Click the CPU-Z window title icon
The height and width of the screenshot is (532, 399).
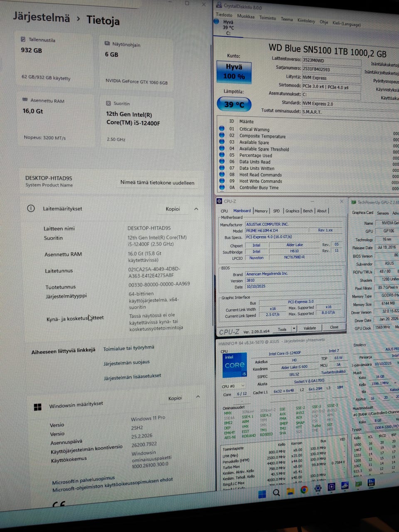[x=219, y=201]
